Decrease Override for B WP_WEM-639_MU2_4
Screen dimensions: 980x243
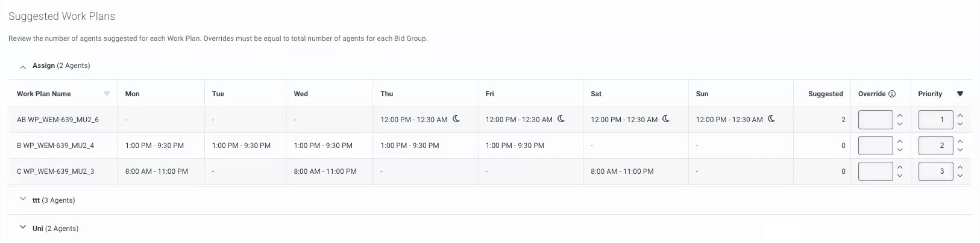[x=900, y=150]
